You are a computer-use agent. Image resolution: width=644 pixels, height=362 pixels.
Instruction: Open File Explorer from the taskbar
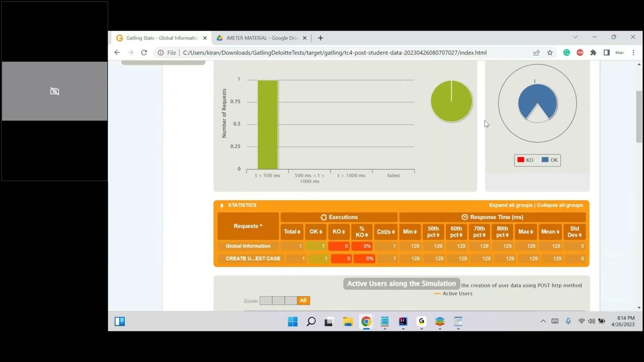(348, 322)
